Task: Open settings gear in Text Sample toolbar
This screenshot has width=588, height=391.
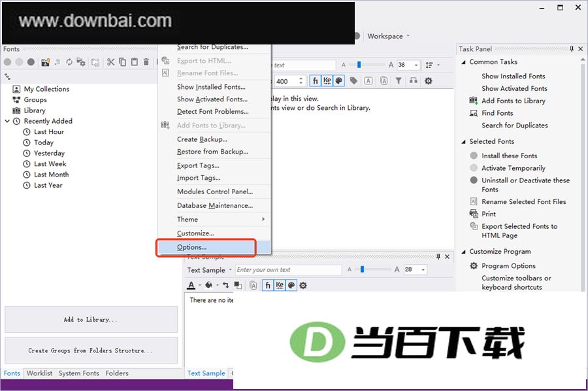Action: click(303, 286)
